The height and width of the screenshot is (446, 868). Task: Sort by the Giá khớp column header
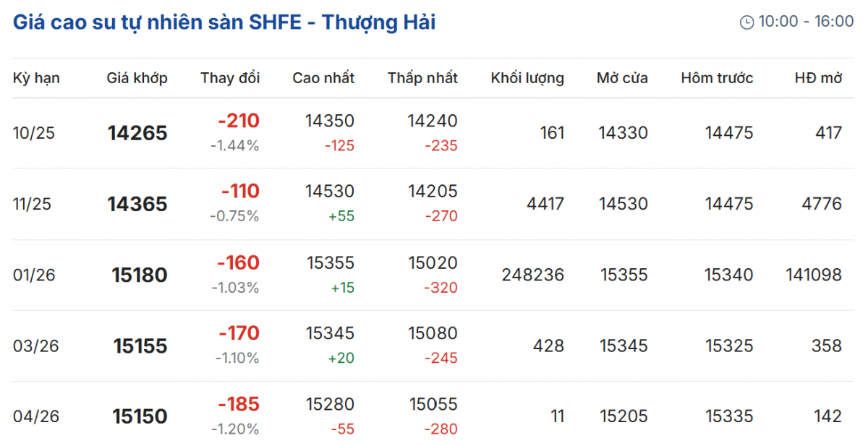137,78
